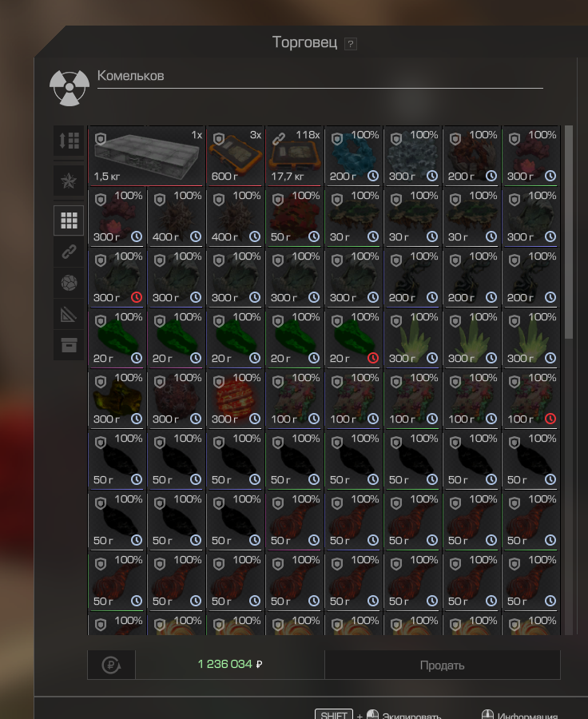588x719 pixels.
Task: Click red clock on green 20 г artifact
Action: click(x=373, y=358)
